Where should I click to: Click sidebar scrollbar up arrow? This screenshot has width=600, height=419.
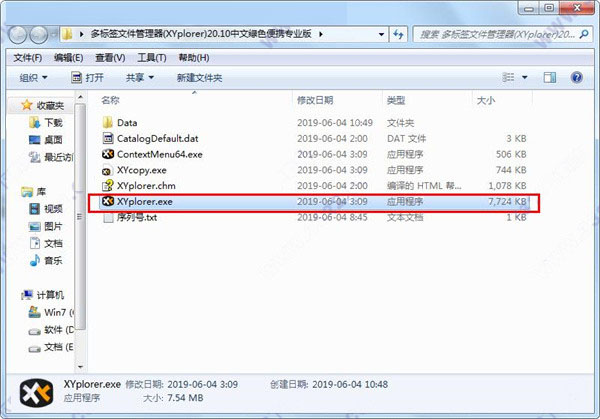tap(80, 97)
